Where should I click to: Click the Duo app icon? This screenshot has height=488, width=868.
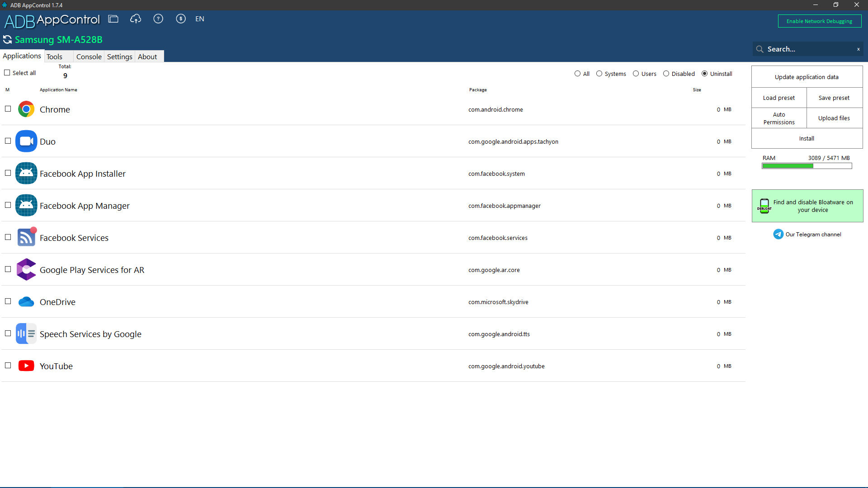tap(26, 141)
